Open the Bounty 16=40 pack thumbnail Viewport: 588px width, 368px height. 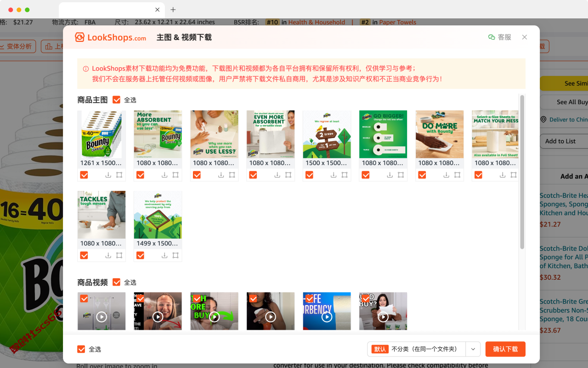pyautogui.click(x=102, y=134)
